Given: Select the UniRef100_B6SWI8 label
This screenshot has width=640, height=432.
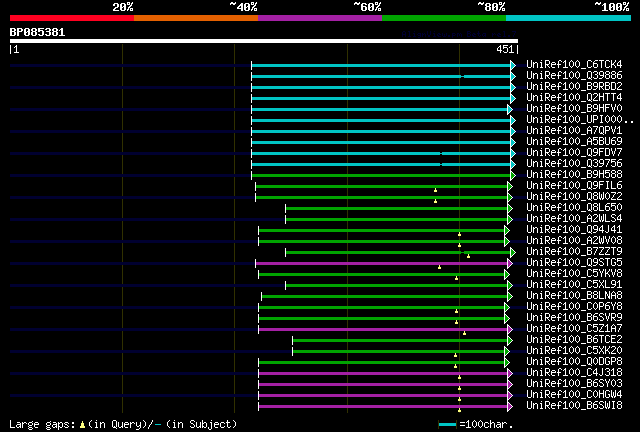Looking at the screenshot, I should [x=574, y=406].
